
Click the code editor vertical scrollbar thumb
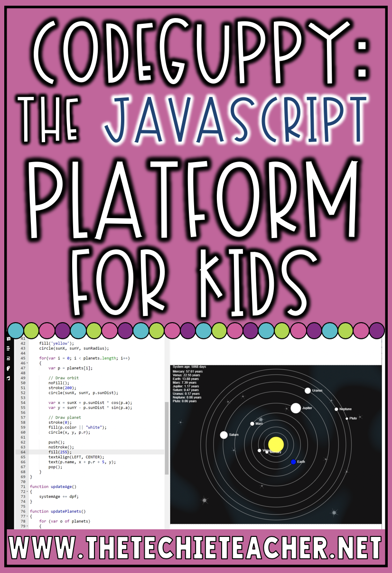pyautogui.click(x=166, y=438)
